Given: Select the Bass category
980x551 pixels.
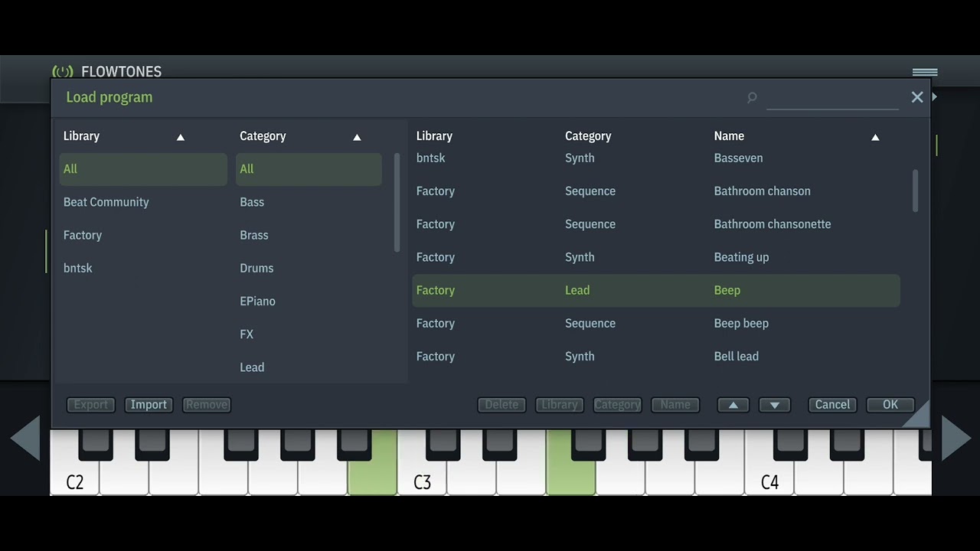Looking at the screenshot, I should (x=309, y=202).
